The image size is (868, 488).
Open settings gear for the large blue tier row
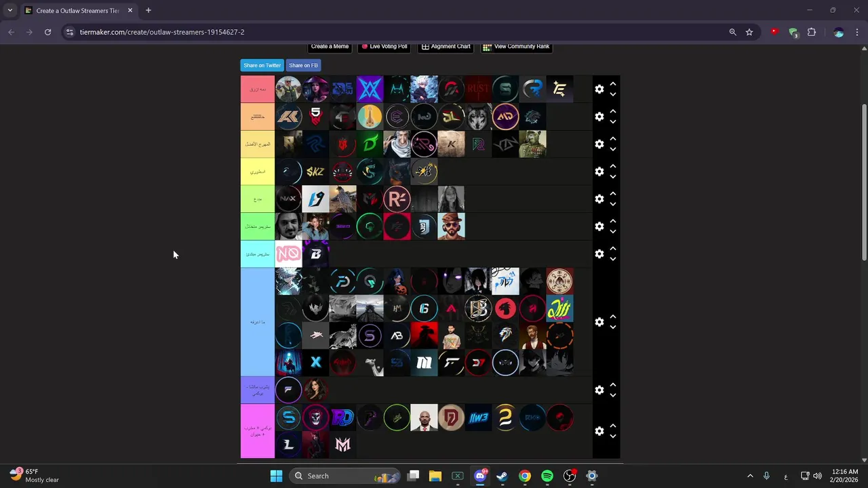[599, 322]
